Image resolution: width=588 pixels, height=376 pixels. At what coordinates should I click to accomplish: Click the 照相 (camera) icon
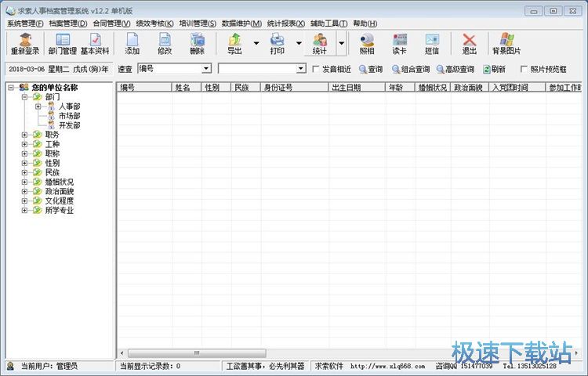(x=367, y=44)
